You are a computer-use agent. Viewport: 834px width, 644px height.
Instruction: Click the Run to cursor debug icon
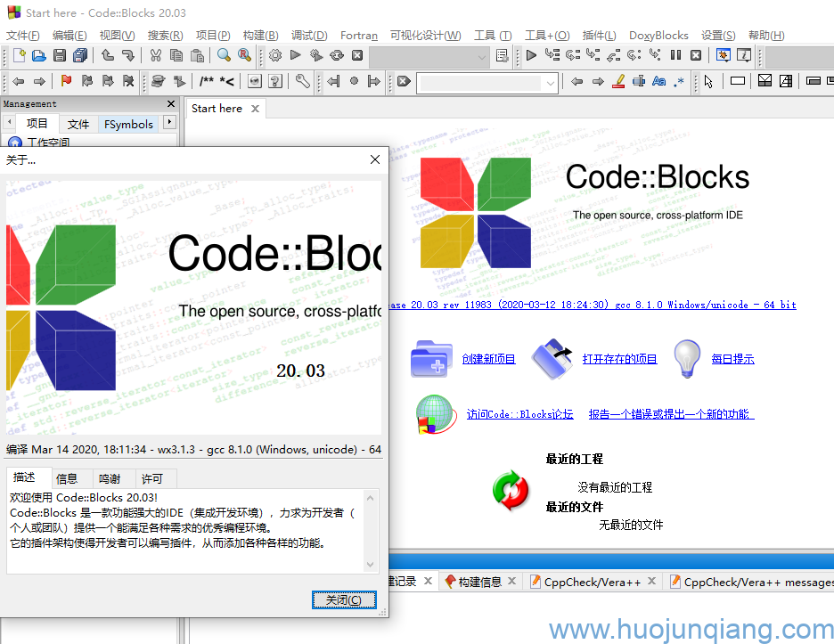click(x=552, y=55)
